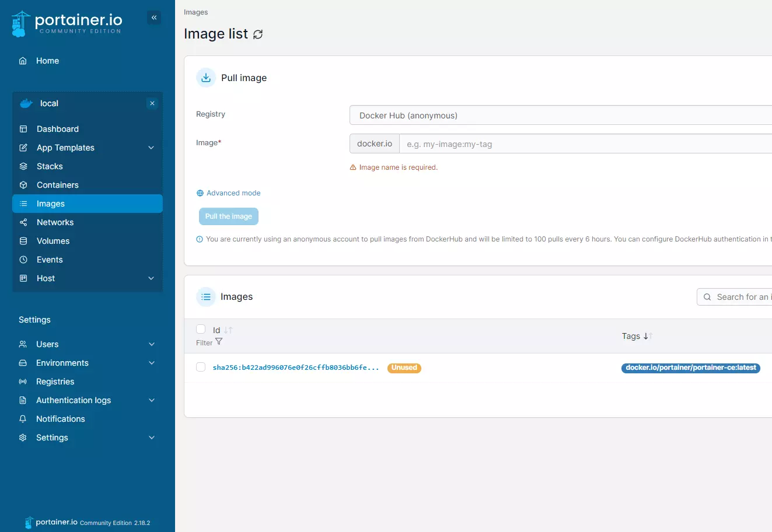
Task: Close the local environment with X
Action: [x=152, y=103]
